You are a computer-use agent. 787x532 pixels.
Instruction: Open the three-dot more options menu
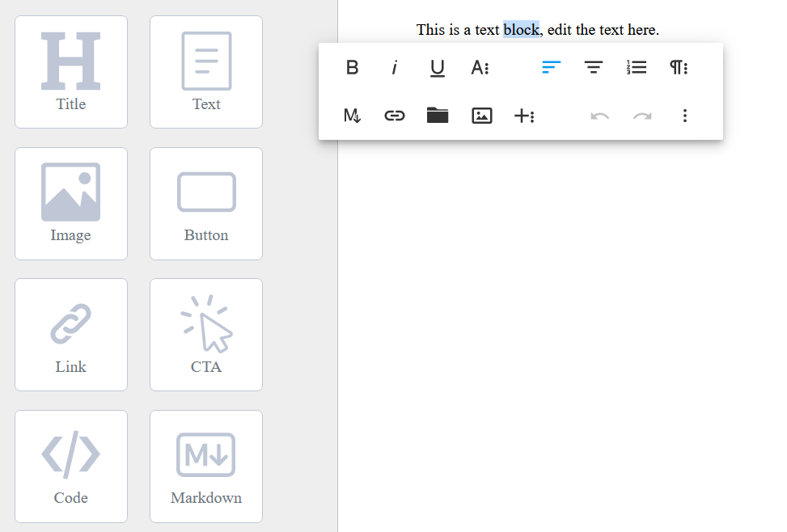[685, 116]
